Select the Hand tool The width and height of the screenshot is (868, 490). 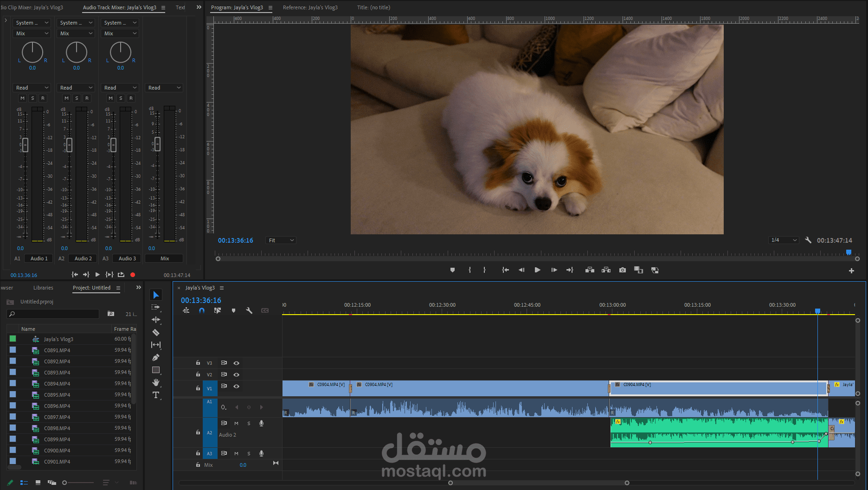pos(156,382)
